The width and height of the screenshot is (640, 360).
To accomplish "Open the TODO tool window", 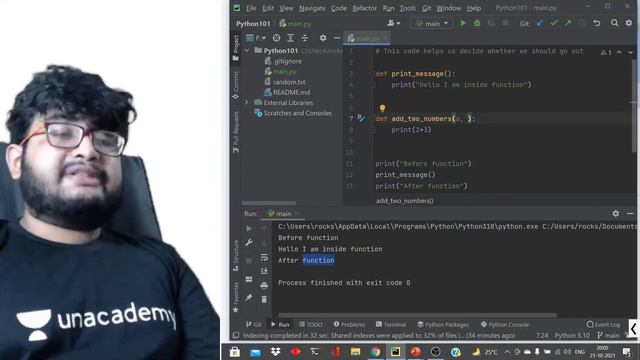I will [x=311, y=324].
